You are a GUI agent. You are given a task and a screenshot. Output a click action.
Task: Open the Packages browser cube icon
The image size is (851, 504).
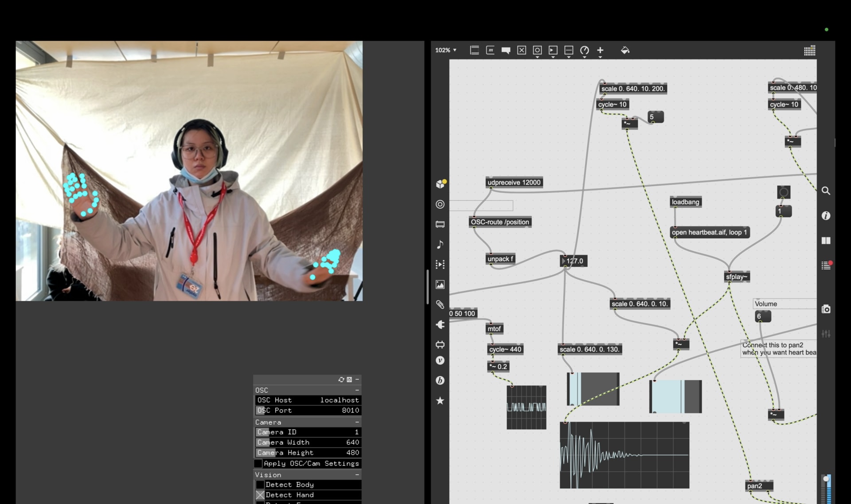440,184
